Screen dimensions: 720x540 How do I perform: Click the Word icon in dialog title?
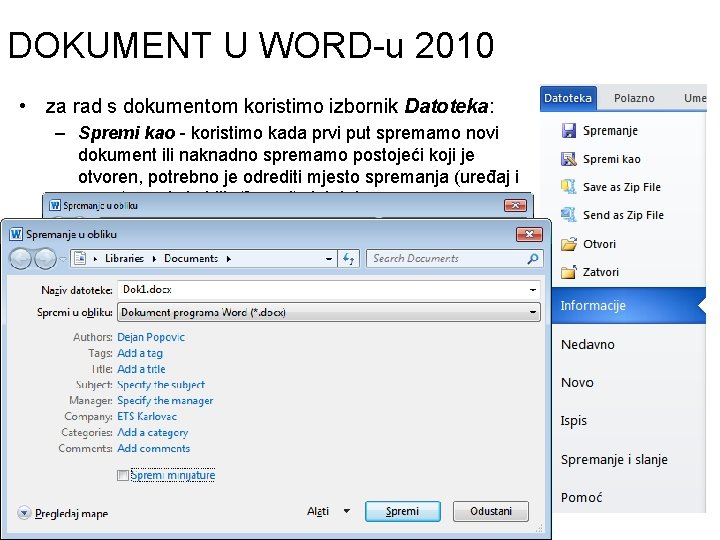coord(16,234)
